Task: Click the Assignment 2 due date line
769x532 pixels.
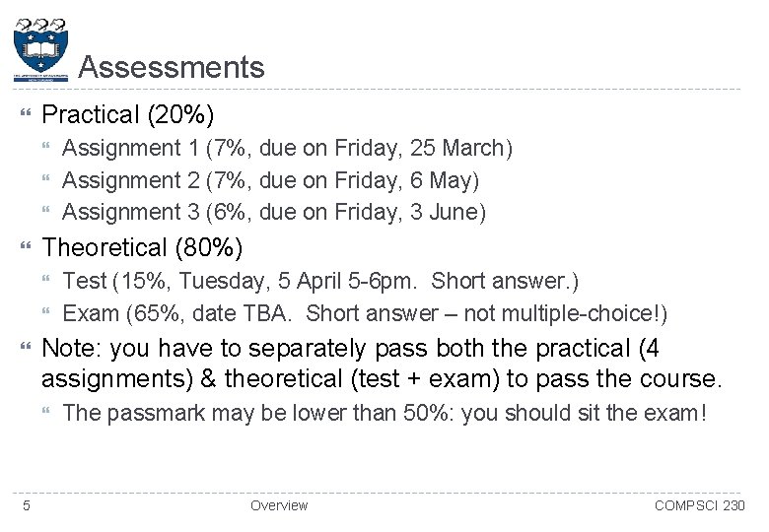Action: [x=270, y=180]
